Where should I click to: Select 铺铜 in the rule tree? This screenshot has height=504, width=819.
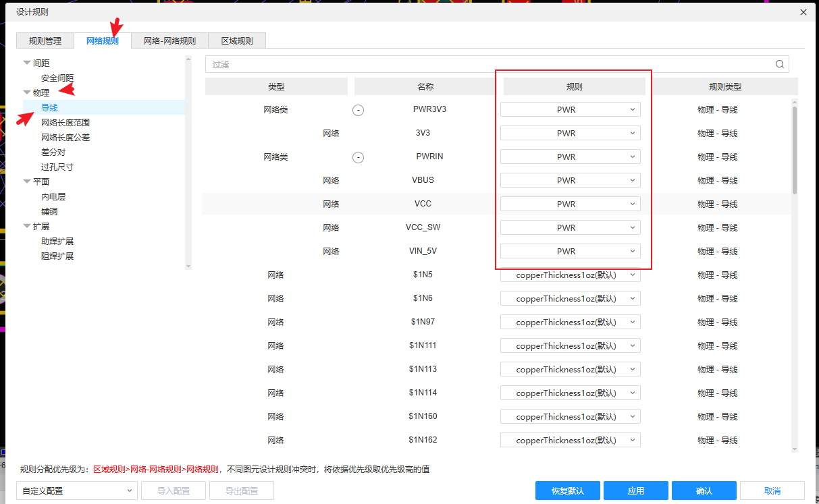pos(49,211)
